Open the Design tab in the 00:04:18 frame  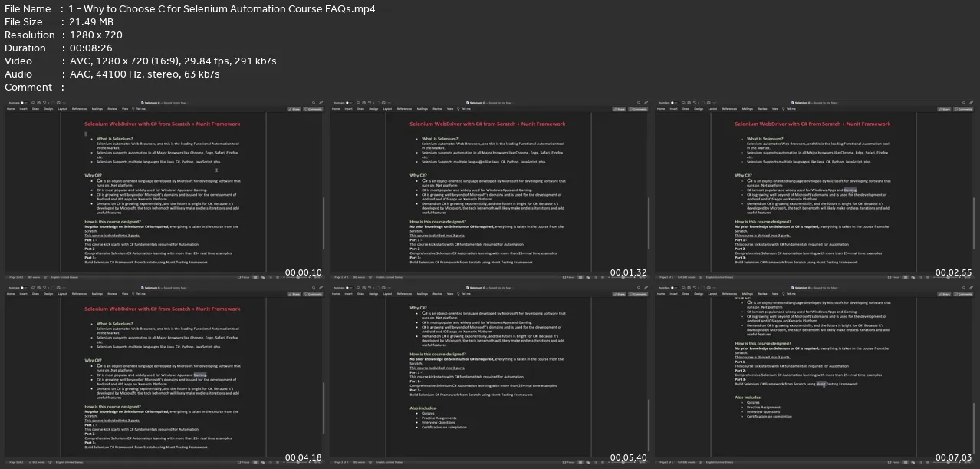[x=48, y=295]
